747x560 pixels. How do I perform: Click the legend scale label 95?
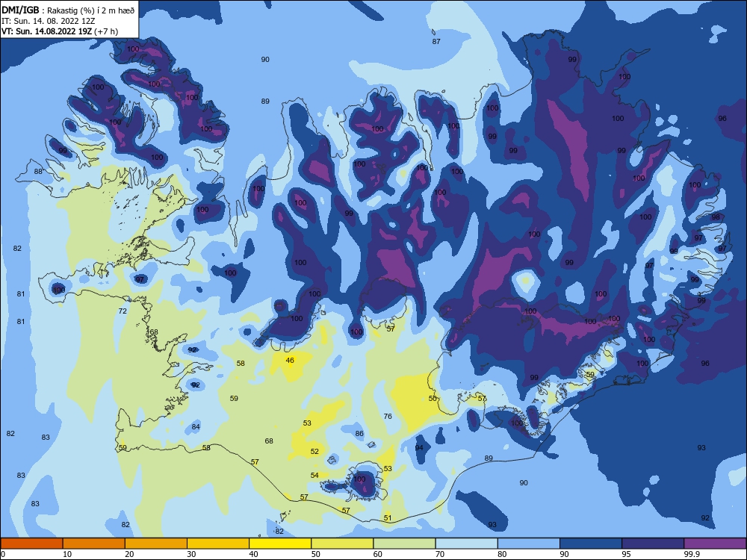tap(626, 554)
